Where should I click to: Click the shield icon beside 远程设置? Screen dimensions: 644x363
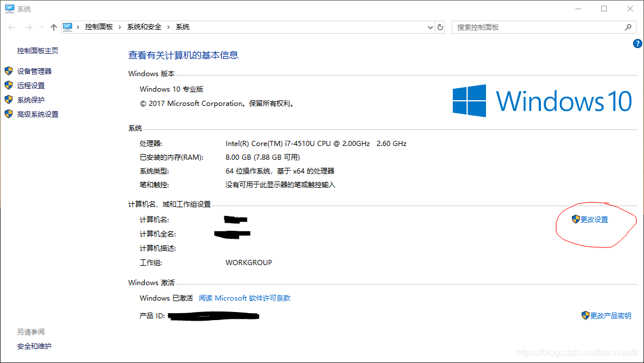point(9,85)
